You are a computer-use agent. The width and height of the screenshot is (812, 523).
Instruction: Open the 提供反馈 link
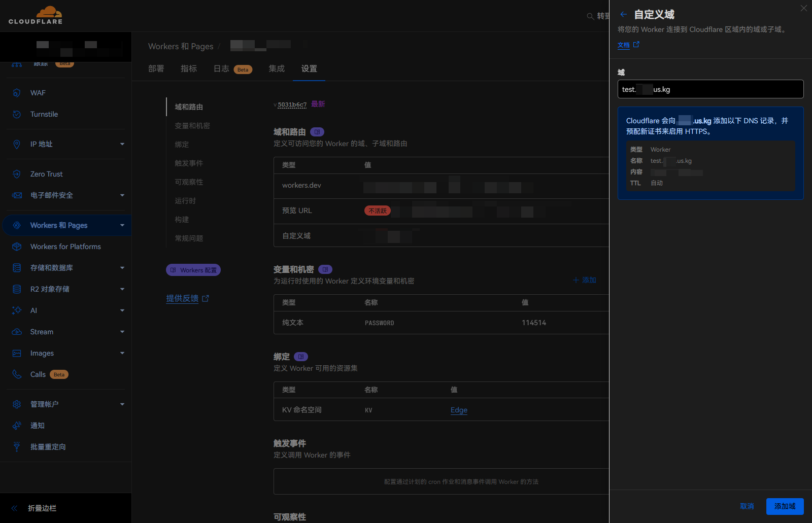point(183,298)
